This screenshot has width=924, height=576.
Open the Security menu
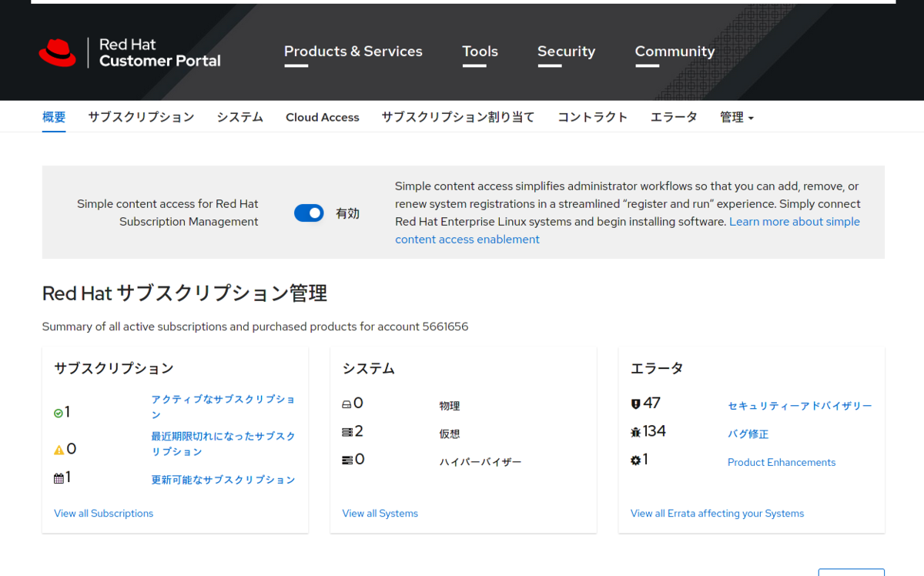[566, 52]
